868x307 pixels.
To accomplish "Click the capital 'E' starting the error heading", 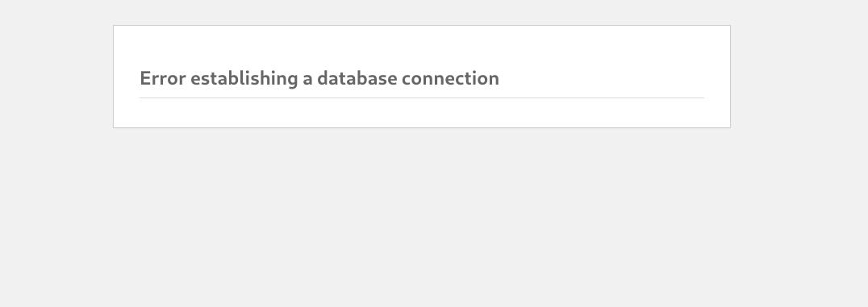I will tap(145, 78).
